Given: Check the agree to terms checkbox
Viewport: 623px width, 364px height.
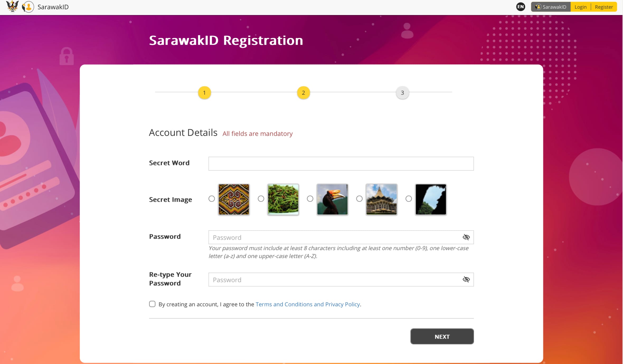Looking at the screenshot, I should [152, 304].
